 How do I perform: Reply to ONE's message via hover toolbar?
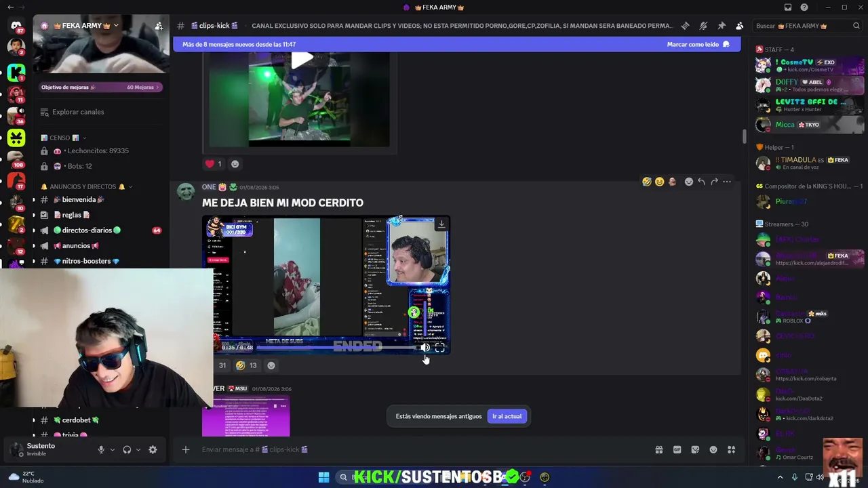(x=701, y=182)
